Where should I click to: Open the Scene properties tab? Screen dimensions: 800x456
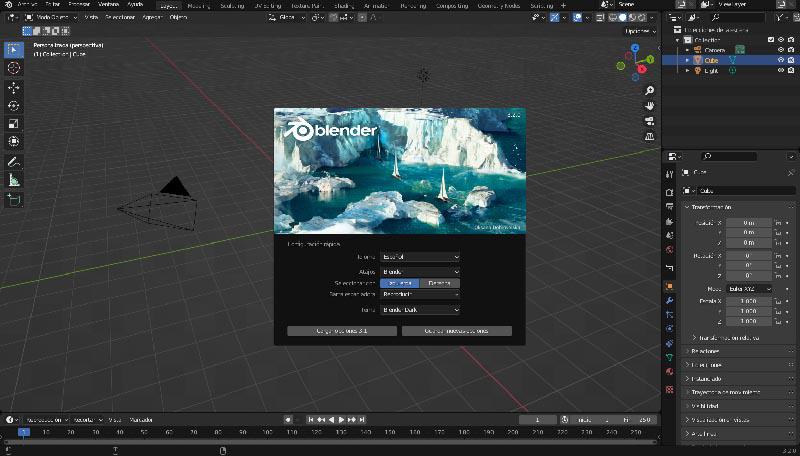pos(669,235)
